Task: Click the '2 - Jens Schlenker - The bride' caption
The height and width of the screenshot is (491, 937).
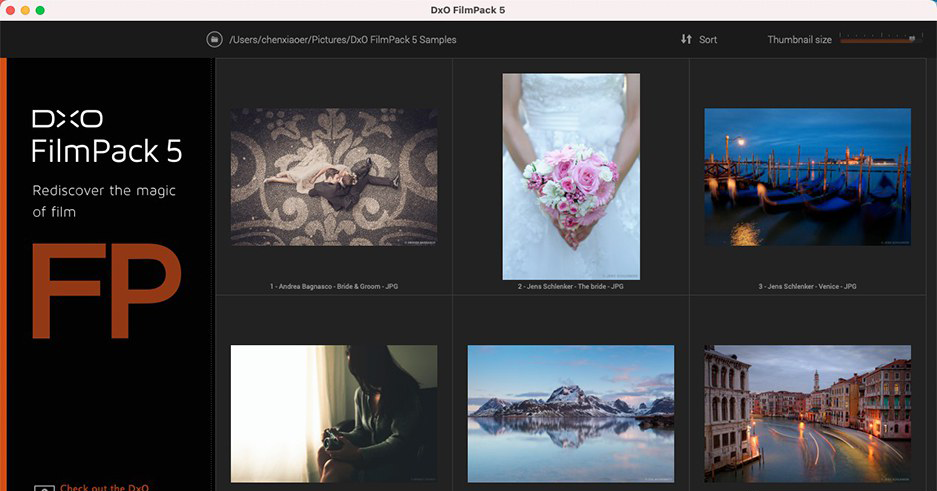Action: coord(571,286)
